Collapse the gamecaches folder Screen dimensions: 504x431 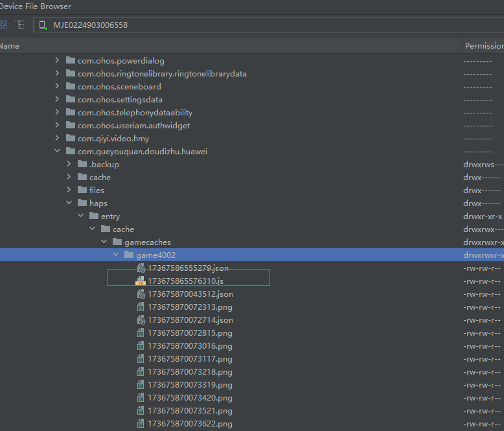pyautogui.click(x=104, y=242)
